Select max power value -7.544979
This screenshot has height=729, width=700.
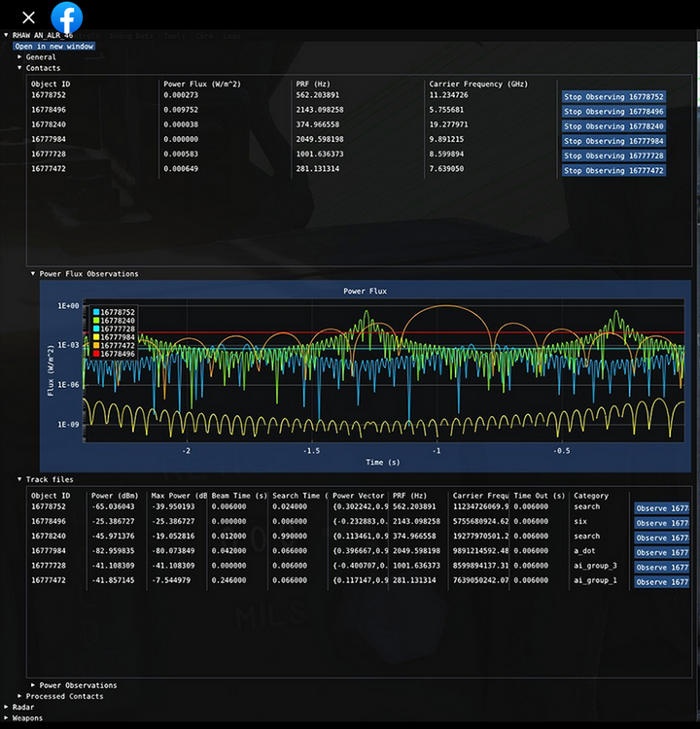point(171,580)
